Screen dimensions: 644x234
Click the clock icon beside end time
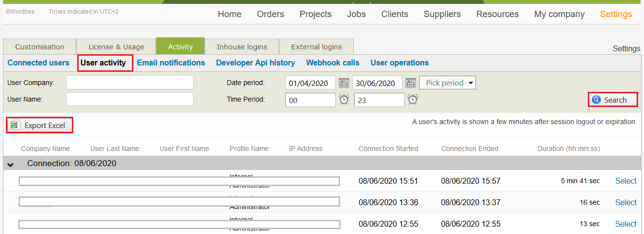413,100
